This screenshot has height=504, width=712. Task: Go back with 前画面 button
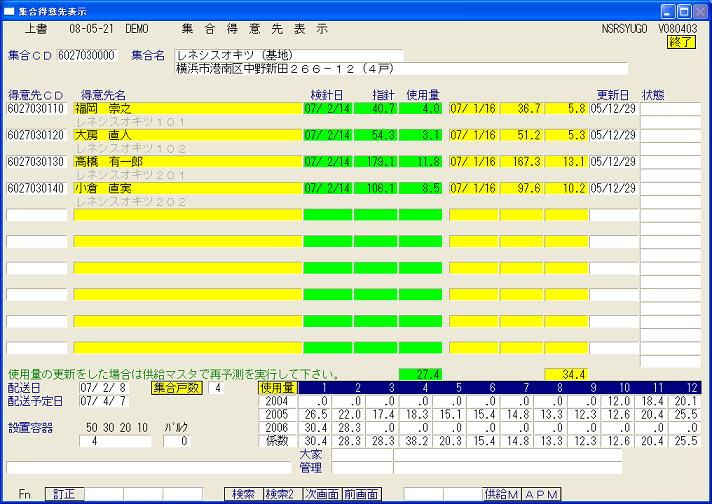coord(361,494)
